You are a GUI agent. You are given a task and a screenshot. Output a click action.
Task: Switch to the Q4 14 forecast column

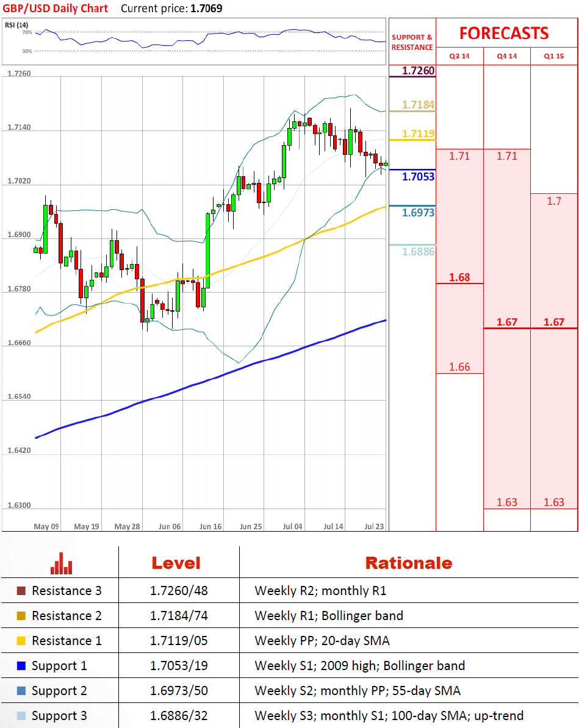pyautogui.click(x=507, y=56)
